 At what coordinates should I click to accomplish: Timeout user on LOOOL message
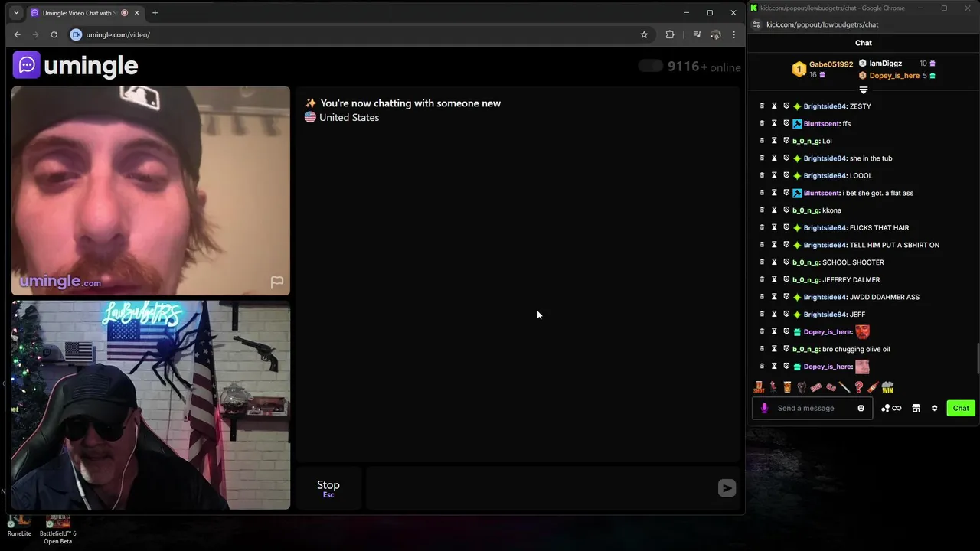pyautogui.click(x=774, y=175)
